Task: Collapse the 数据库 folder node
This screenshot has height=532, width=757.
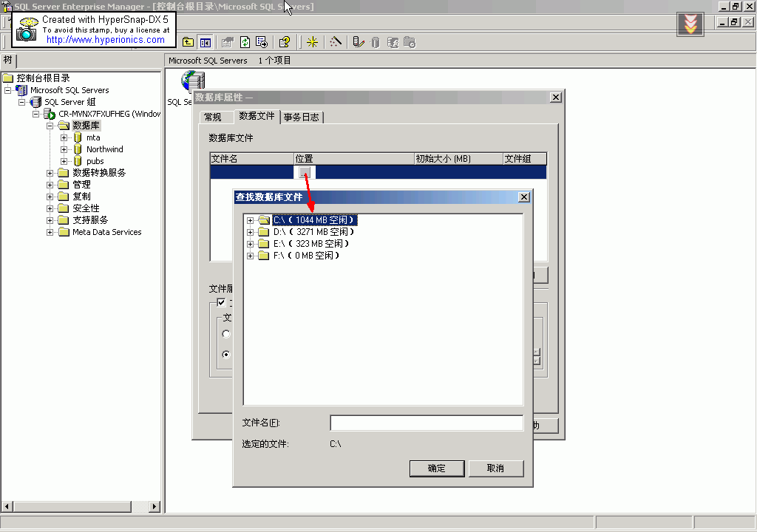Action: point(50,126)
